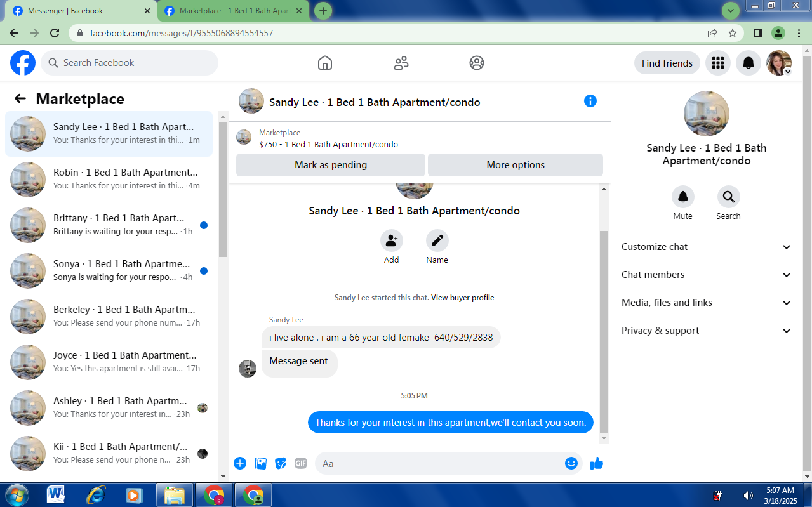Viewport: 812px width, 507px height.
Task: Switch to Messenger | Facebook tab
Action: [x=81, y=11]
